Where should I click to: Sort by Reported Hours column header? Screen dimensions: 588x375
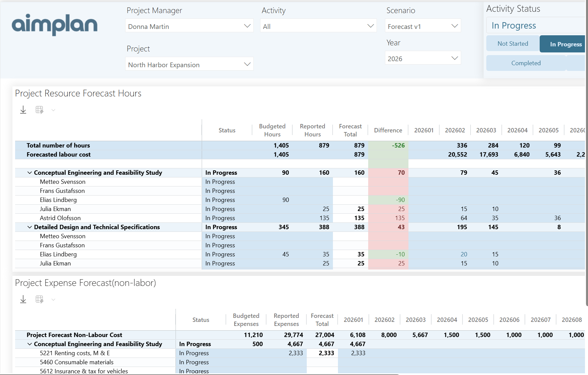(x=312, y=130)
